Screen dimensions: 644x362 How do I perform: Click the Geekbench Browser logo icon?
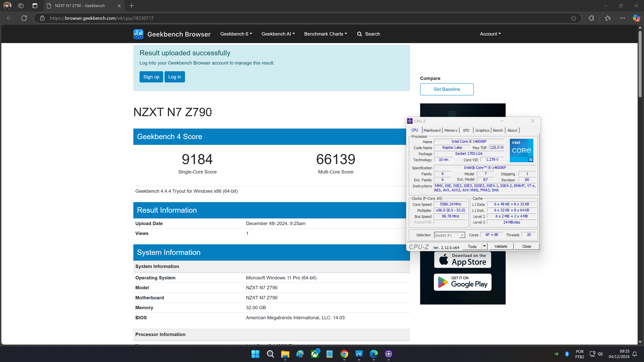pos(138,34)
